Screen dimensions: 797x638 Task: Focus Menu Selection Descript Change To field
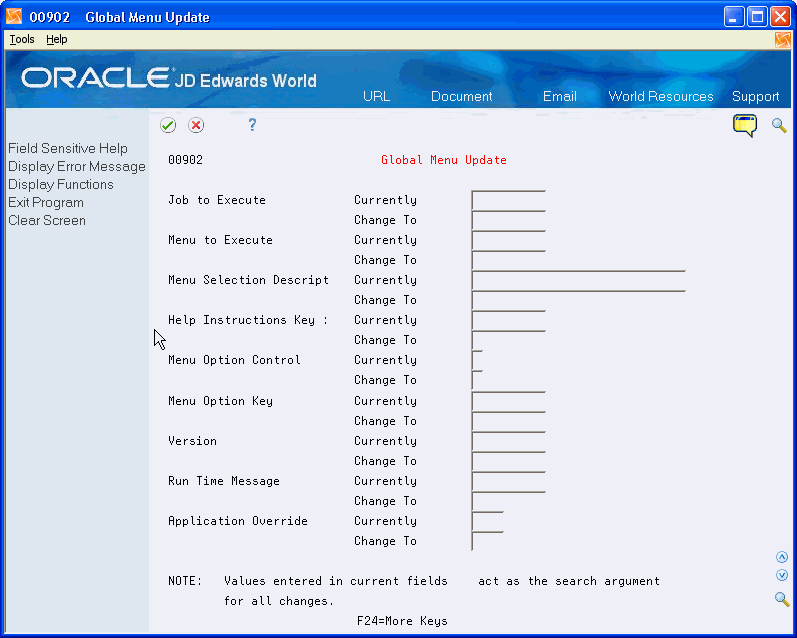pyautogui.click(x=578, y=300)
